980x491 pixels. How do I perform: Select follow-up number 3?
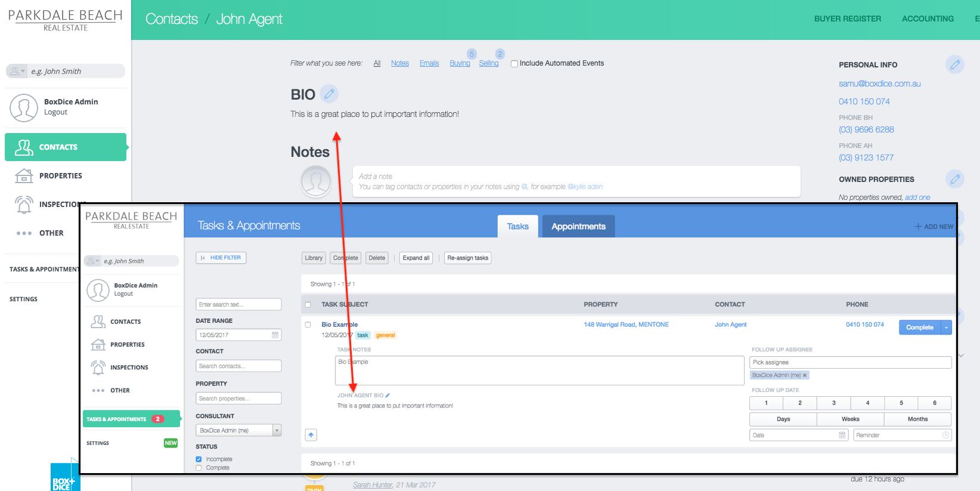(x=834, y=403)
